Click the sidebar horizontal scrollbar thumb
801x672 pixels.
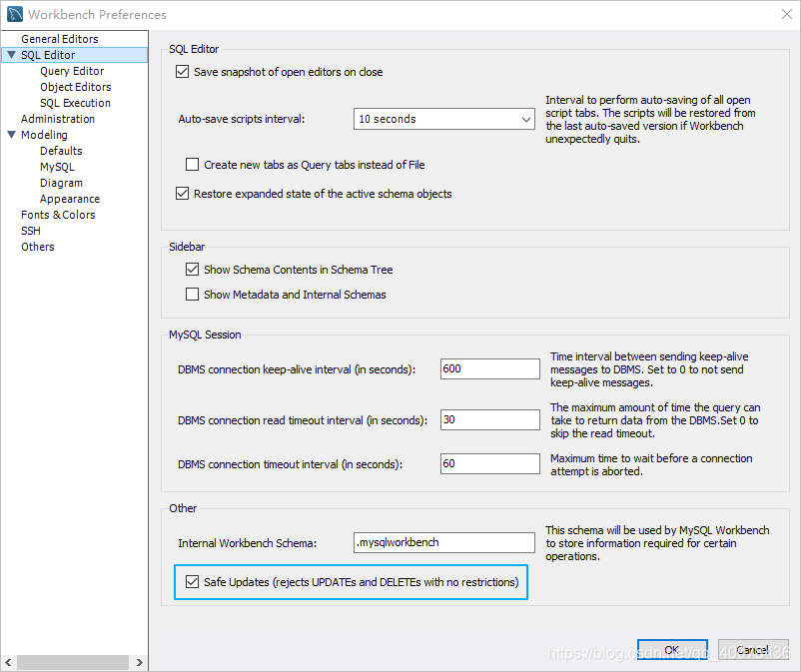(73, 662)
